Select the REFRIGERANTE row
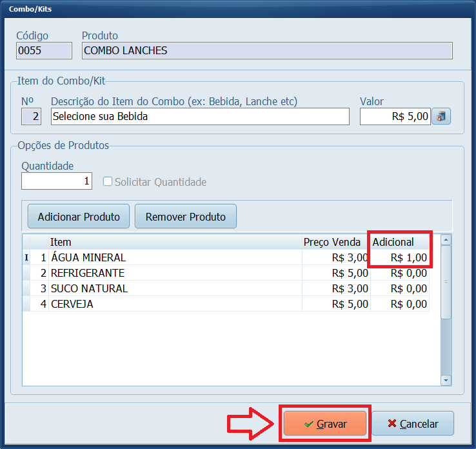476x449 pixels. 226,273
